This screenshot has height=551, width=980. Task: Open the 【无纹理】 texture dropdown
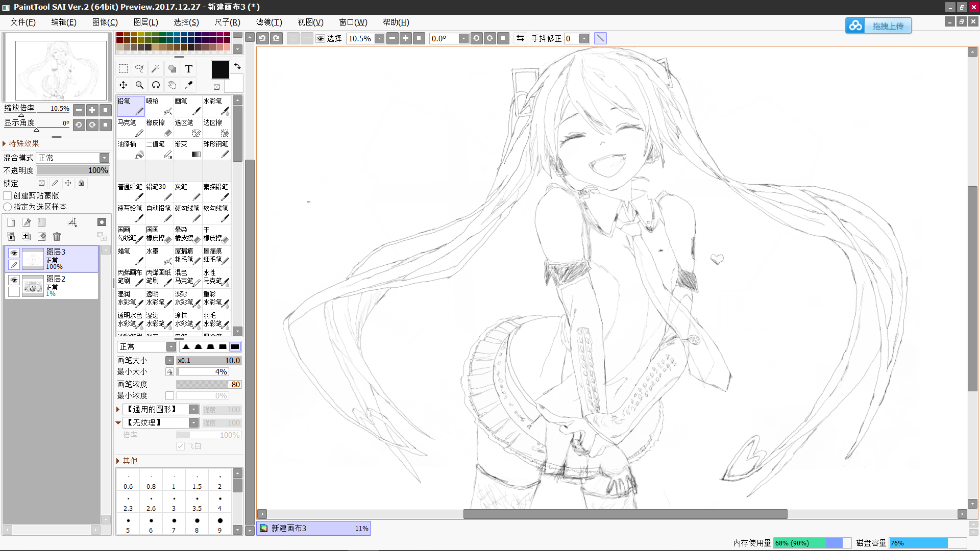pos(193,423)
